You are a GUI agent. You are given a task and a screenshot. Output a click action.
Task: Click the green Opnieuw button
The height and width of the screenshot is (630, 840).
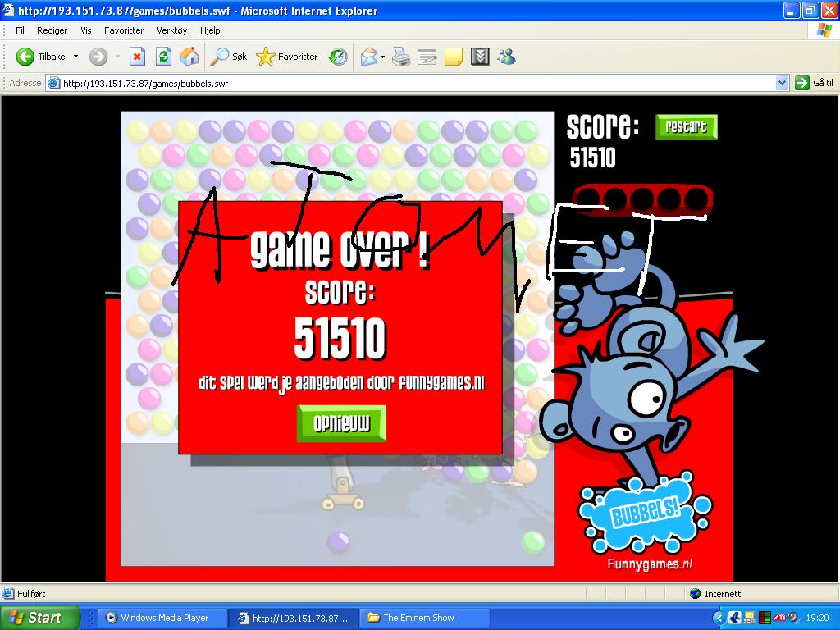pos(341,423)
